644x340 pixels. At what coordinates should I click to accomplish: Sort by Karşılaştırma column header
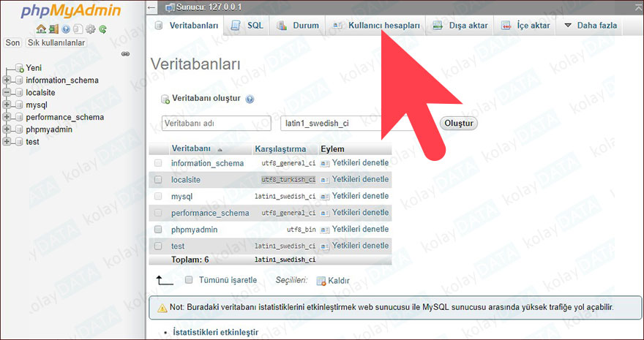(280, 149)
